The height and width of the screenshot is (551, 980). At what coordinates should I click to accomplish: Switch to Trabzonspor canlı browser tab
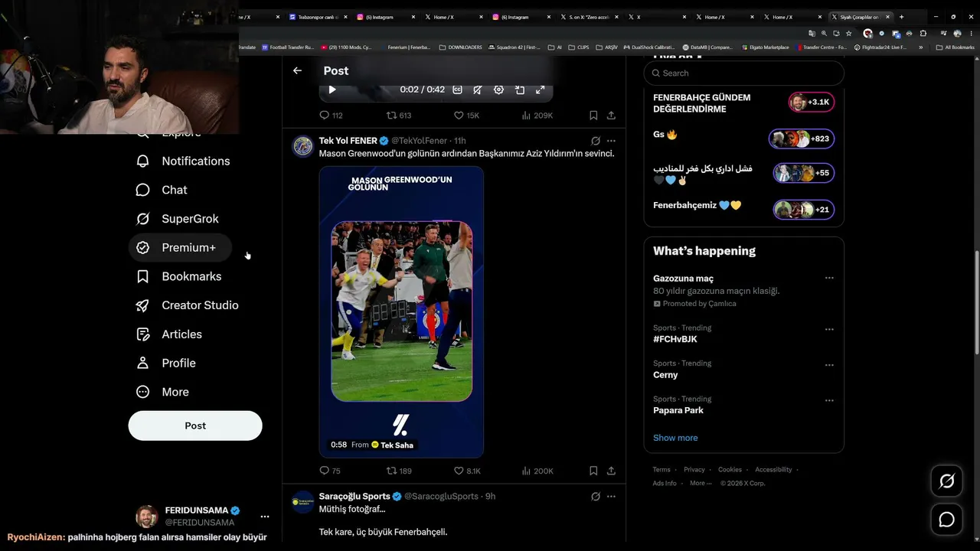318,17
